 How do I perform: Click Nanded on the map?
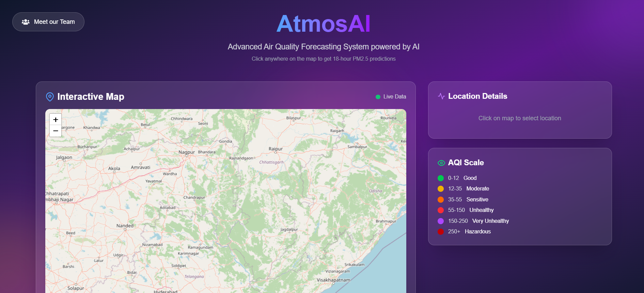coord(125,226)
